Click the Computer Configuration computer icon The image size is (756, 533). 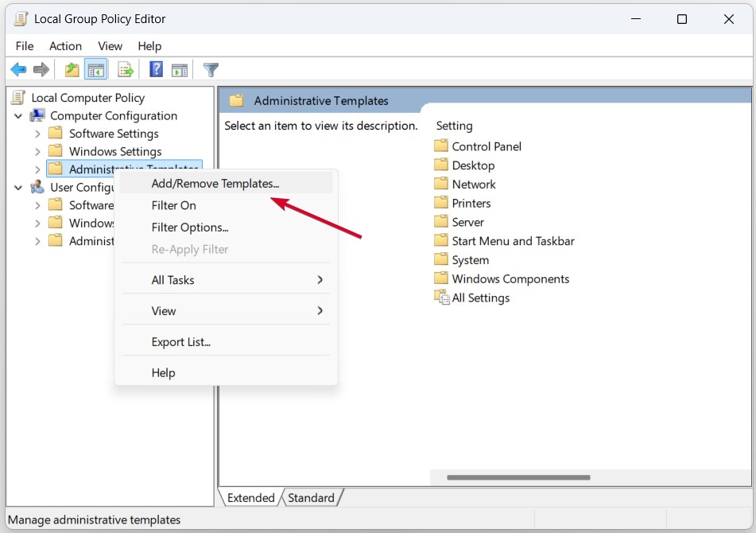(x=37, y=116)
